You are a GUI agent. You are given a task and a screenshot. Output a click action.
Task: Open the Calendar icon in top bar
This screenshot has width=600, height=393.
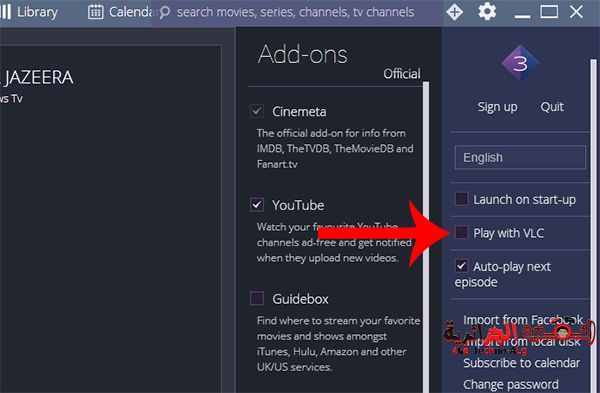click(96, 12)
